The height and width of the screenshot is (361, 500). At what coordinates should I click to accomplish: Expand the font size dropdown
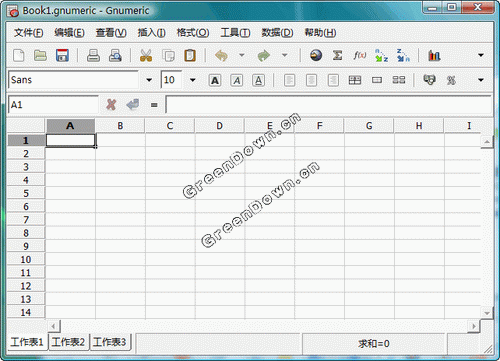click(192, 80)
